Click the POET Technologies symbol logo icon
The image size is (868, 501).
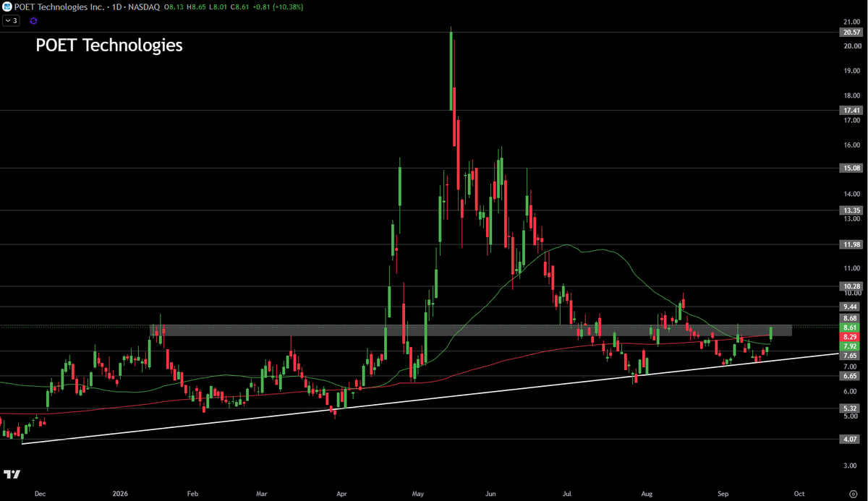(7, 7)
